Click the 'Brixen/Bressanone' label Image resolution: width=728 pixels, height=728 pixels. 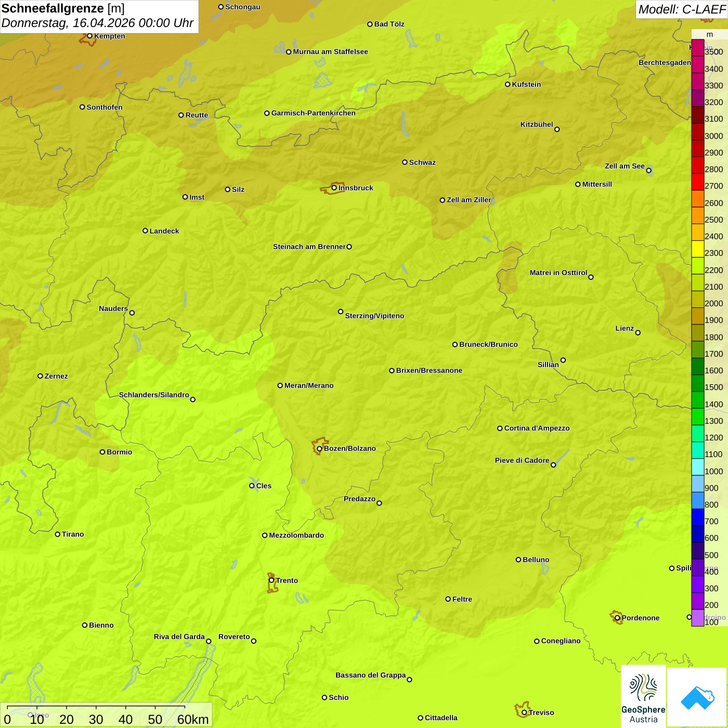(429, 370)
